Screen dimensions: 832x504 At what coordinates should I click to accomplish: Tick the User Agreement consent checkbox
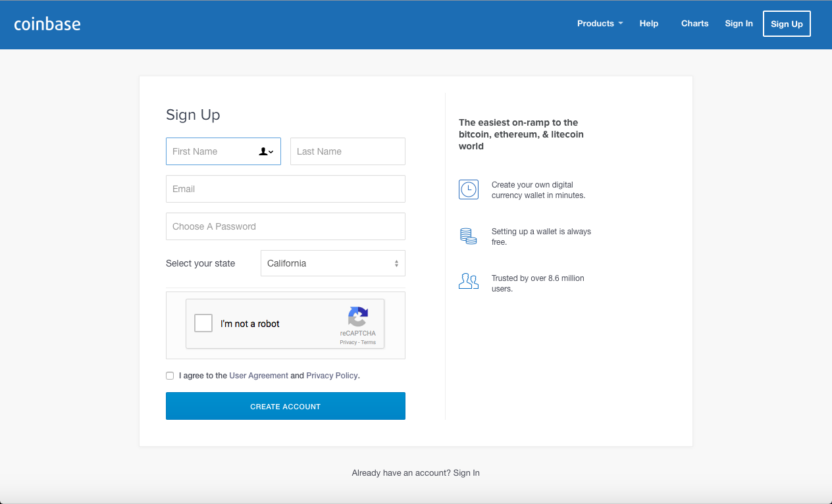click(x=170, y=376)
